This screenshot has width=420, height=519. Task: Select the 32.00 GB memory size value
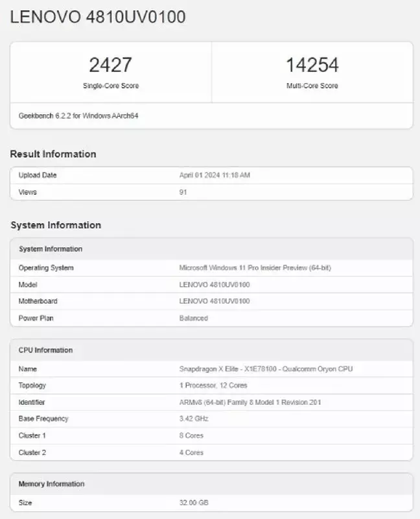tap(194, 503)
